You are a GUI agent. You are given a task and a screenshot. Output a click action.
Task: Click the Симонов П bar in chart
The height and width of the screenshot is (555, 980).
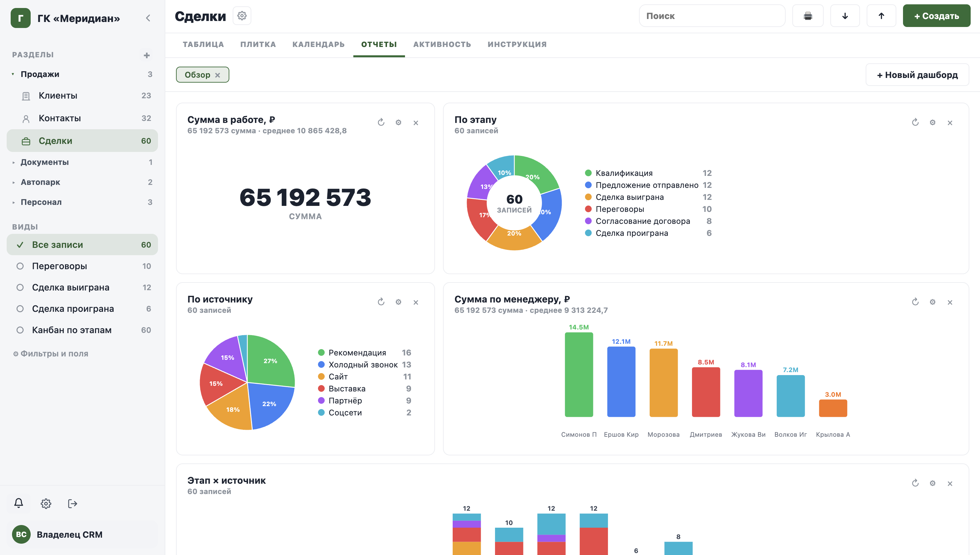[x=579, y=375]
